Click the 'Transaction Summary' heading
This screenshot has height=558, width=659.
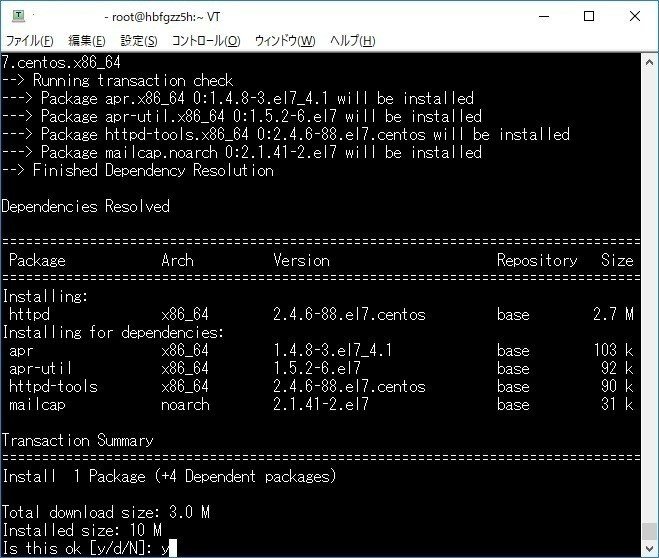pos(78,440)
